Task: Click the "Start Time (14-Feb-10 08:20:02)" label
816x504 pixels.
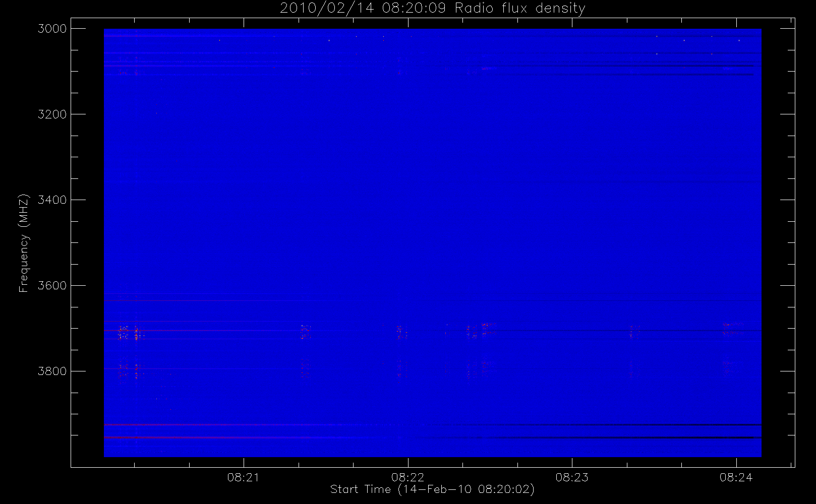Action: 432,489
